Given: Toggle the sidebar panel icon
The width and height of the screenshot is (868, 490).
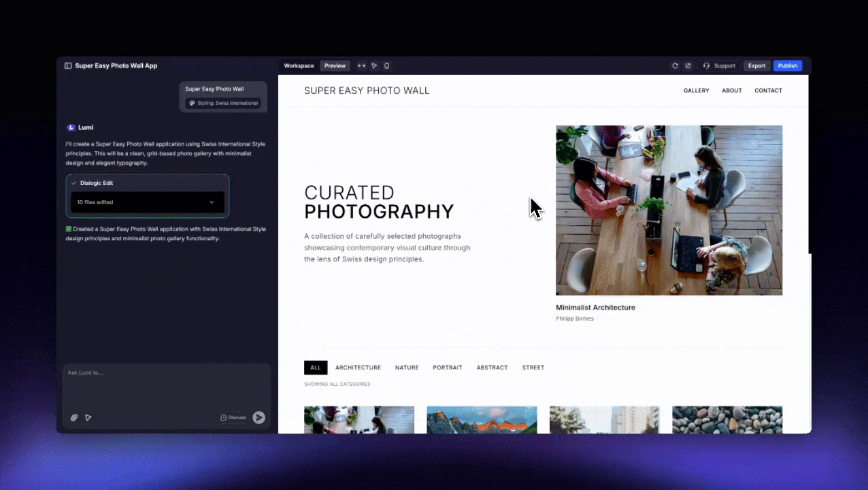Looking at the screenshot, I should point(68,66).
